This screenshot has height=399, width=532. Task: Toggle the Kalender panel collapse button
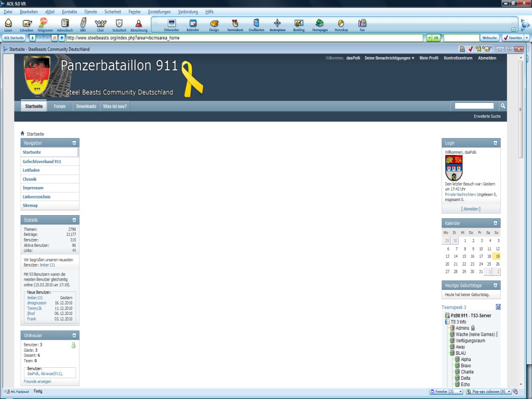tap(496, 223)
